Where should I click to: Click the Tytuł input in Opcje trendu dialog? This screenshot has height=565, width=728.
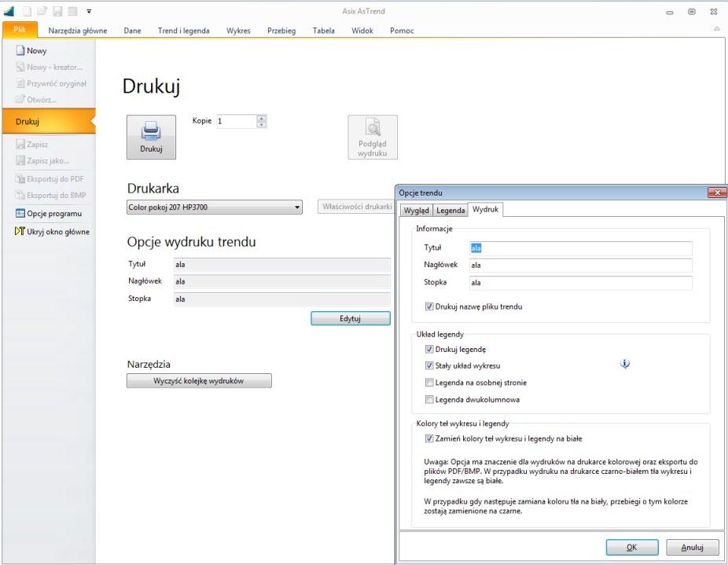click(x=581, y=248)
